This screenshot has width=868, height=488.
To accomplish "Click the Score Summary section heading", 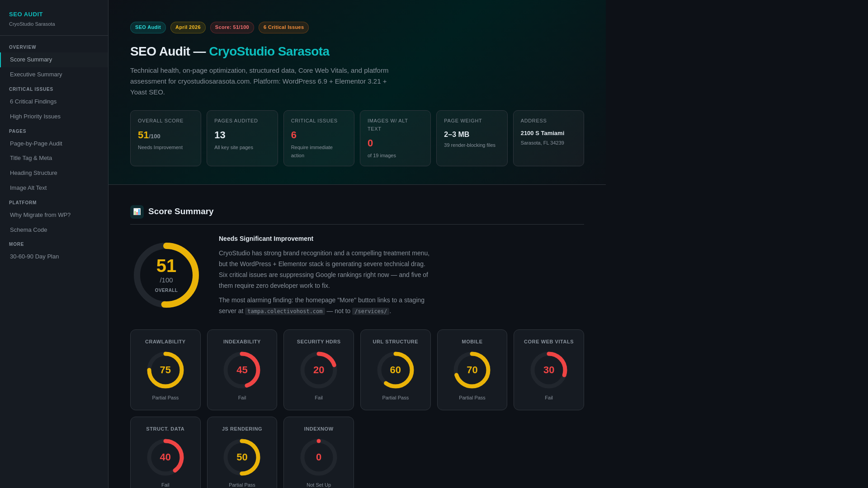I will point(181,211).
